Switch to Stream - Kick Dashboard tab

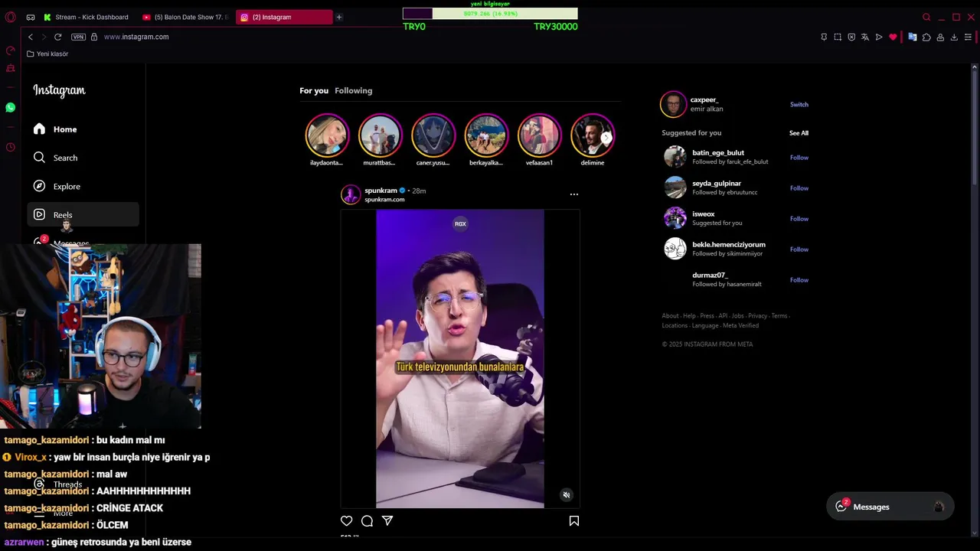(86, 17)
